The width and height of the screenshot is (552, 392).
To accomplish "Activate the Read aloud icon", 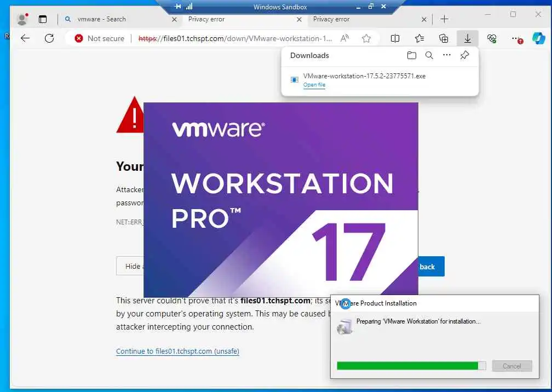I will [x=344, y=38].
